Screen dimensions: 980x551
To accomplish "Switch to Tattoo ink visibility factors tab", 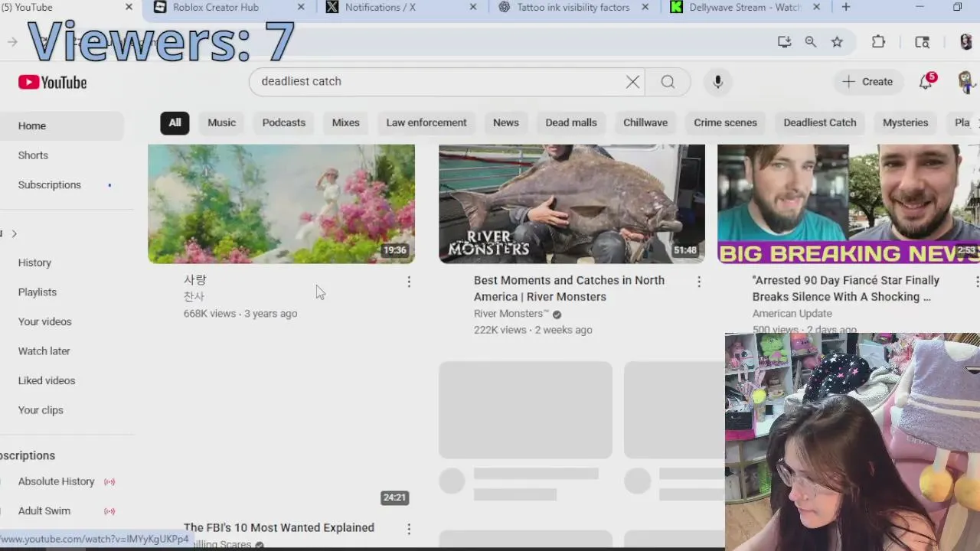I will (573, 7).
